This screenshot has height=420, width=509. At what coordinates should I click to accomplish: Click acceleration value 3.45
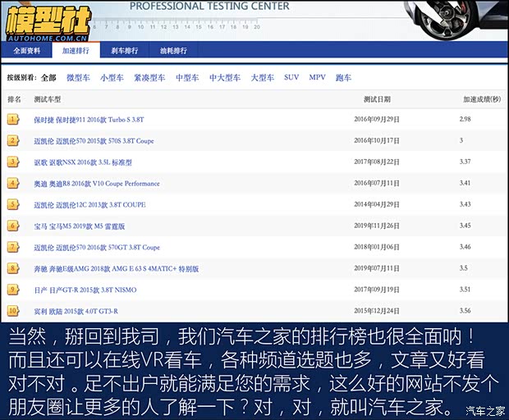coord(465,226)
